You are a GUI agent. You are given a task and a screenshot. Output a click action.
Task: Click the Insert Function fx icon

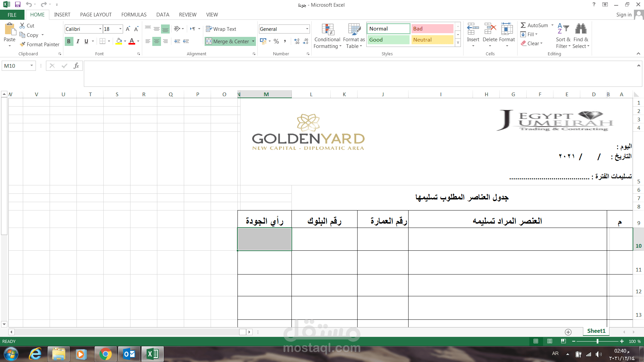pos(76,66)
